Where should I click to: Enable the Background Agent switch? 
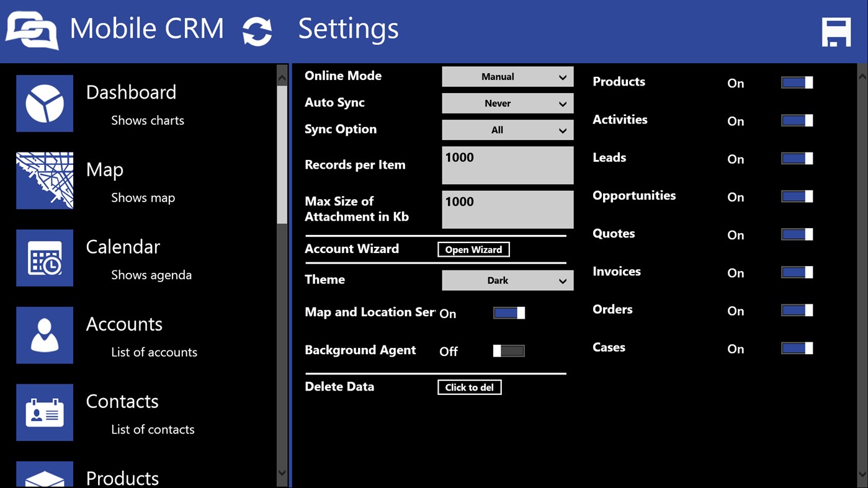click(508, 350)
